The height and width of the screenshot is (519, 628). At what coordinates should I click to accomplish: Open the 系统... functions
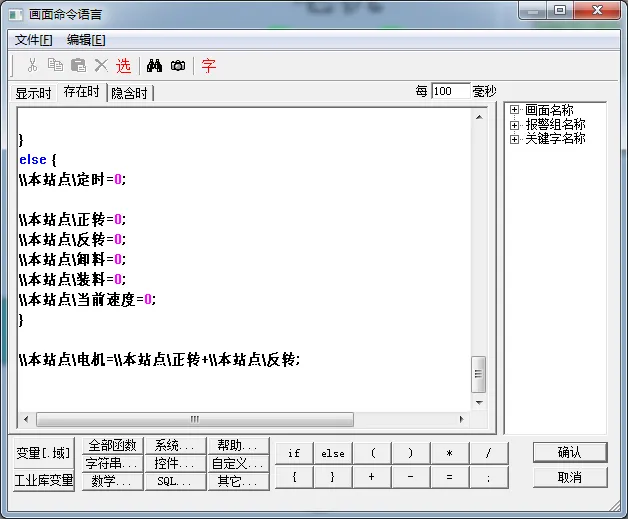175,445
